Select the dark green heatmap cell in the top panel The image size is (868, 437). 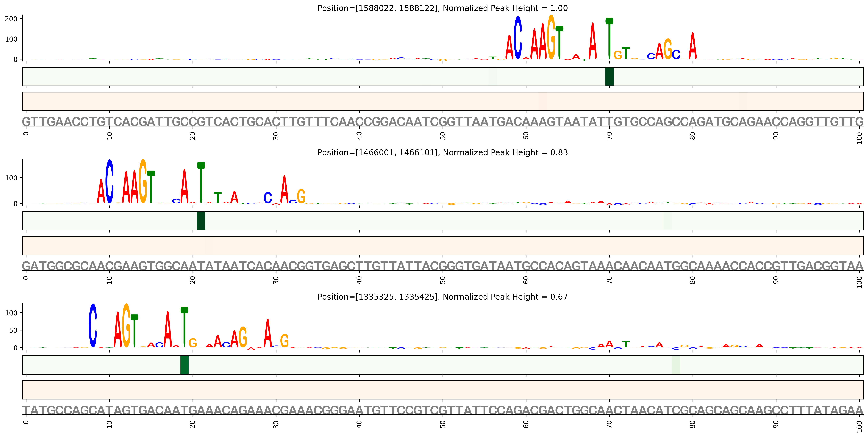click(609, 77)
